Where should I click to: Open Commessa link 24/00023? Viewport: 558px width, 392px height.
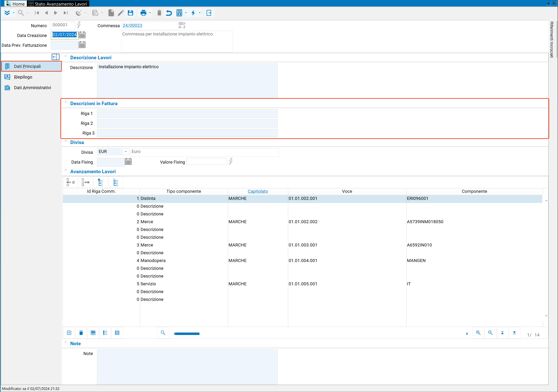pyautogui.click(x=132, y=25)
